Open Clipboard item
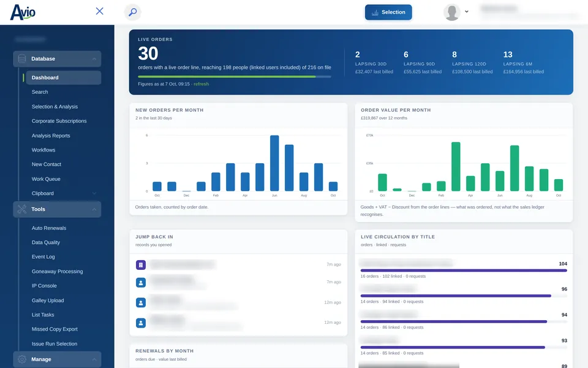The width and height of the screenshot is (588, 368). (42, 193)
